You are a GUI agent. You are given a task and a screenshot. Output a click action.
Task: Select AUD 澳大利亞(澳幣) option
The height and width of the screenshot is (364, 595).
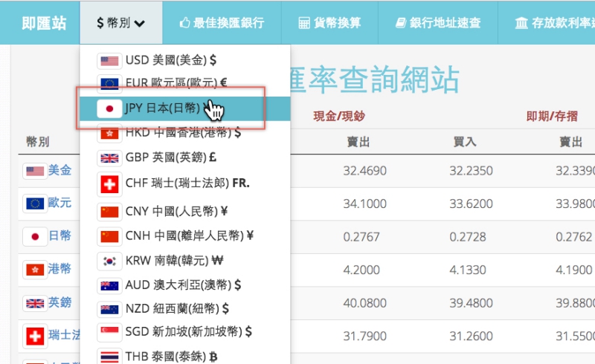point(185,285)
